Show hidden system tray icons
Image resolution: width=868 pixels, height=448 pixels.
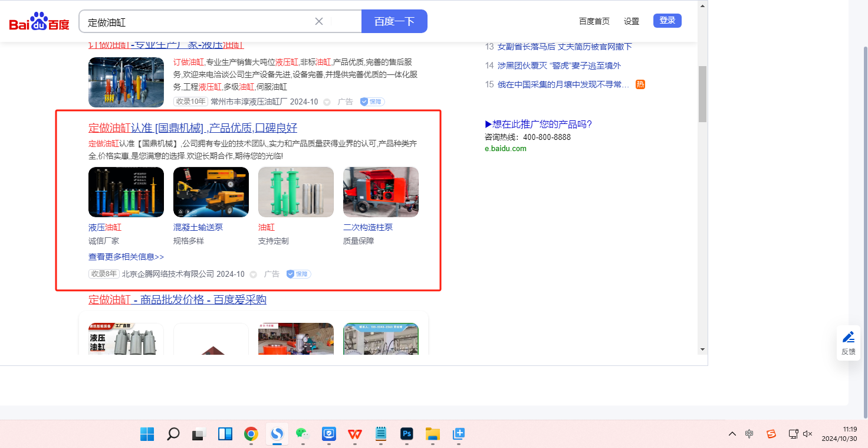(732, 434)
